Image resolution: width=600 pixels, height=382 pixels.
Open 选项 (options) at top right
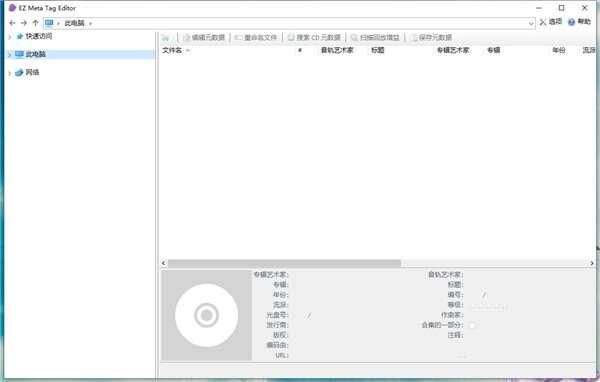point(551,22)
